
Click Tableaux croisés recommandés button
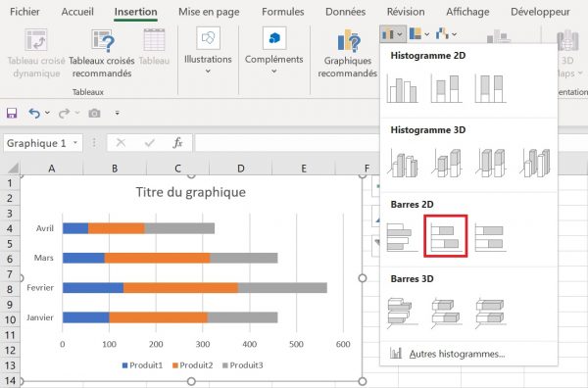point(102,53)
